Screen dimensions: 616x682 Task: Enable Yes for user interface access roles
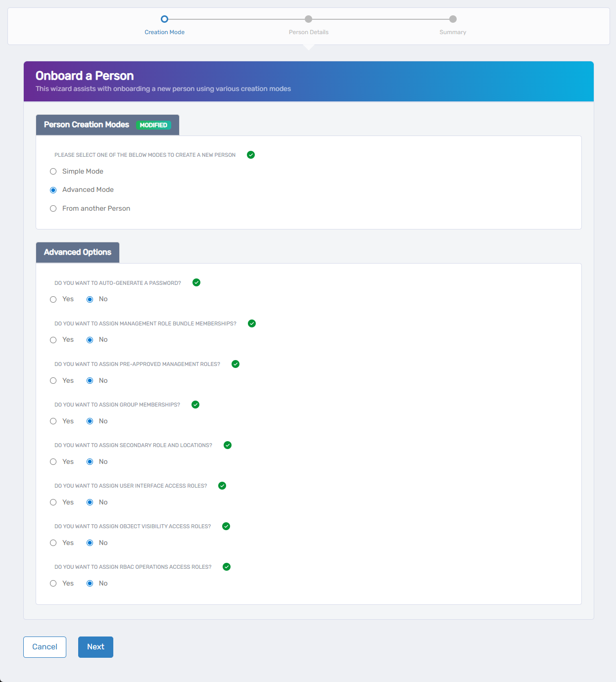pos(53,502)
